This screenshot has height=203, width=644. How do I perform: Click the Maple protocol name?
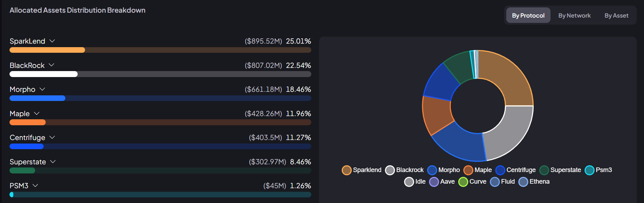[20, 114]
